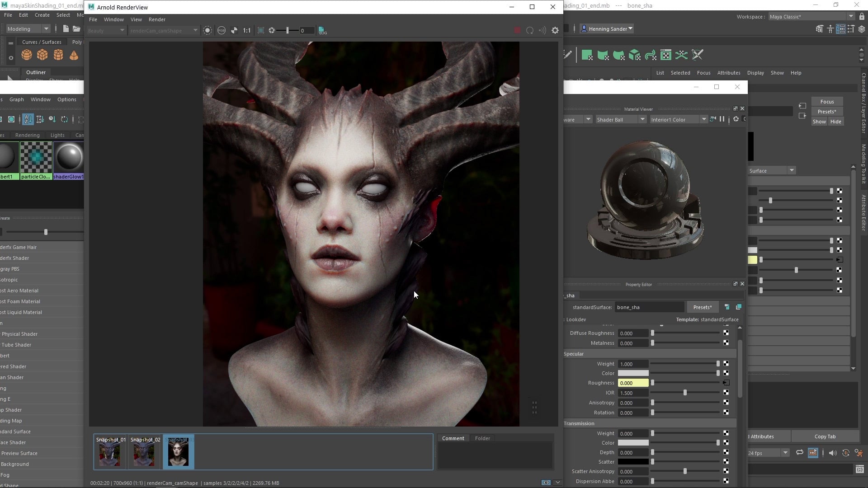Open the Curves / Surfaces shelf tab
Image resolution: width=868 pixels, height=488 pixels.
coord(42,42)
